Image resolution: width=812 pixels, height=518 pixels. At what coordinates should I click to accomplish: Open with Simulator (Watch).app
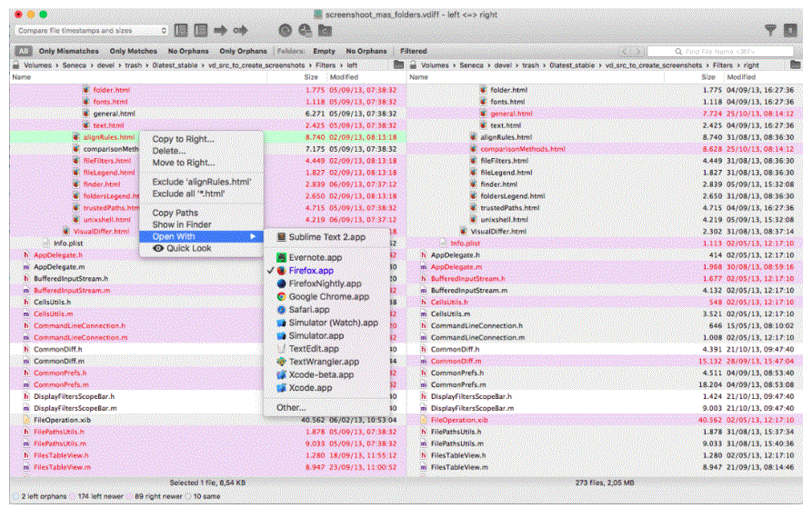(x=327, y=323)
